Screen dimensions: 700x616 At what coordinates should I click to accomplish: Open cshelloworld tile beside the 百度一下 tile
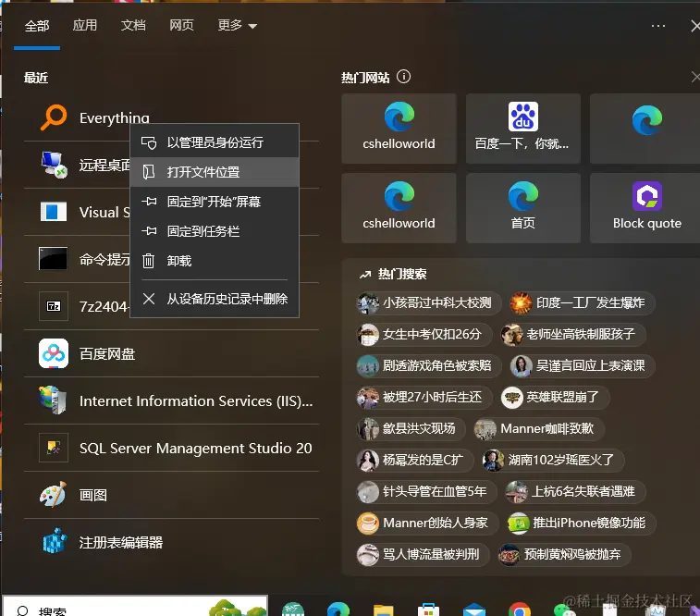[x=399, y=129]
